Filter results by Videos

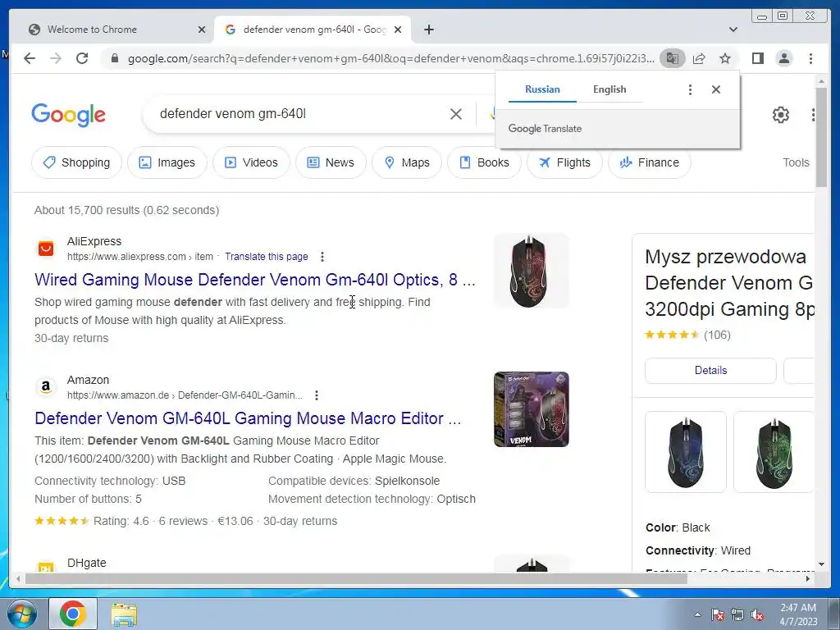coord(251,162)
